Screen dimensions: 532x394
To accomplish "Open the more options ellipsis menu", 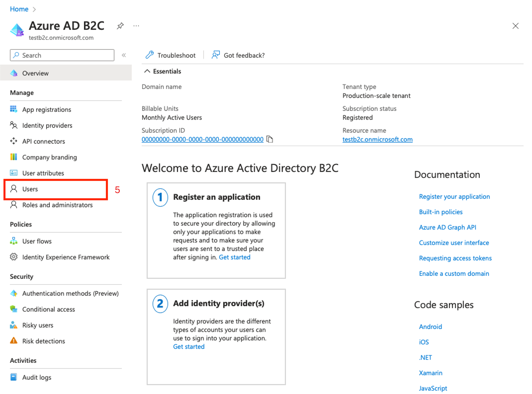I will tap(136, 25).
